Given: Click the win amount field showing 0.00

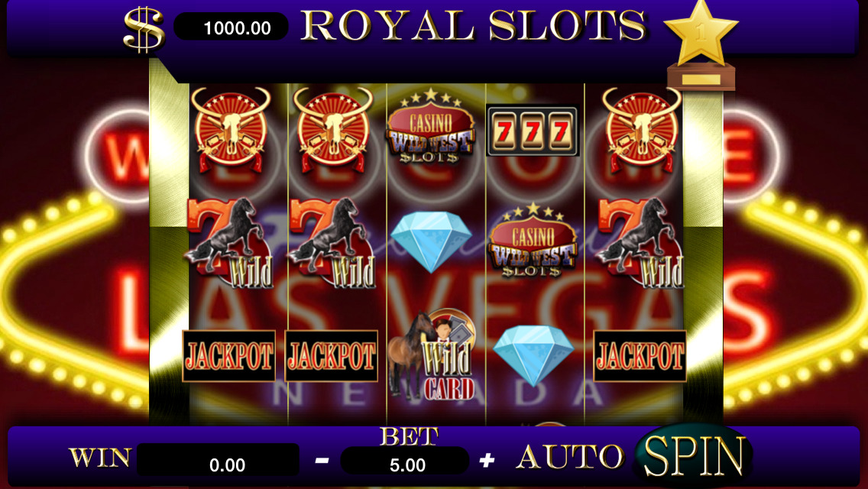Looking at the screenshot, I should pyautogui.click(x=218, y=460).
